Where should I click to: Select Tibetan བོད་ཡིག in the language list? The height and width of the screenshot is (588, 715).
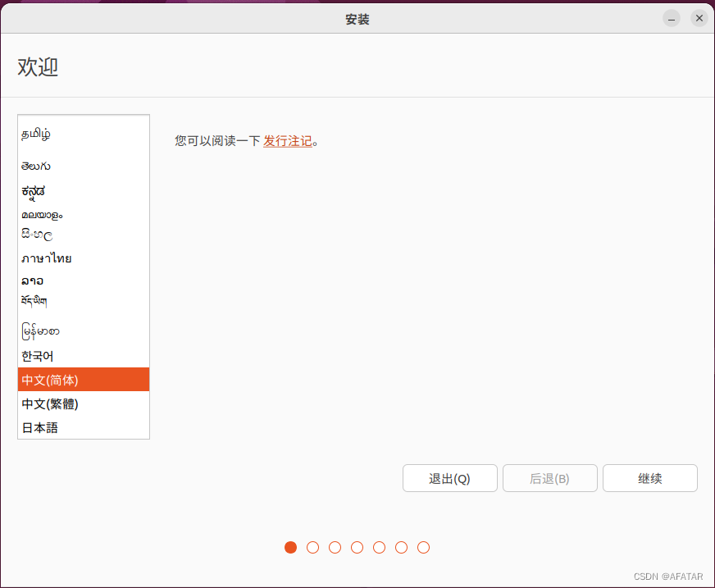click(84, 301)
